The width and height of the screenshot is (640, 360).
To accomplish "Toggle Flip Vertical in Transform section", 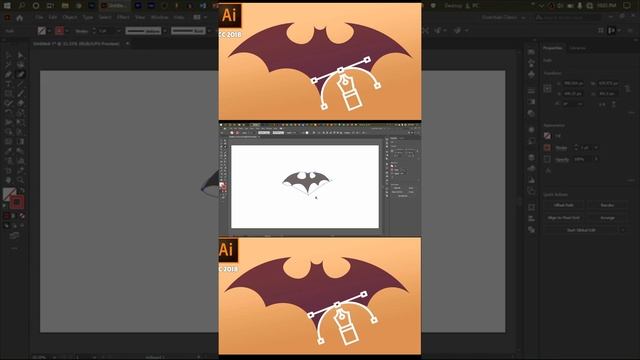I will coord(613,104).
